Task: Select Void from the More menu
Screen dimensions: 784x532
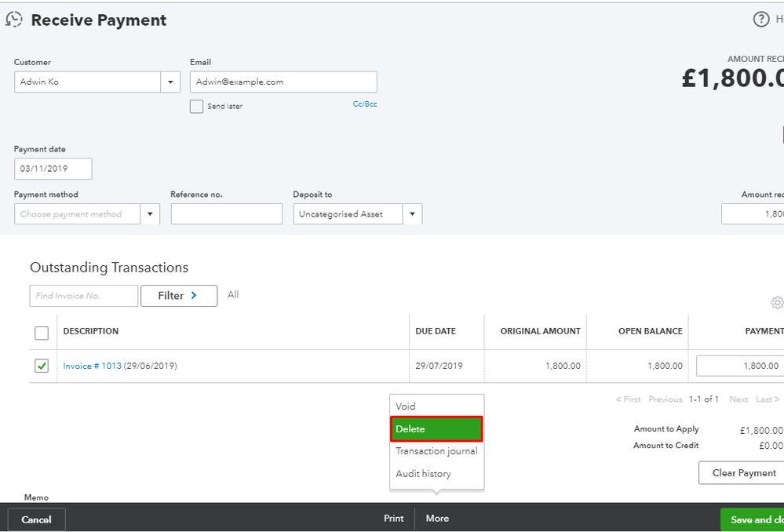Action: click(406, 406)
